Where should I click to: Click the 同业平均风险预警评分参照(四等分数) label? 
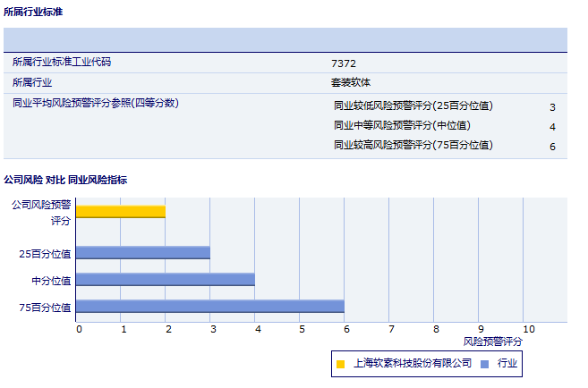coord(96,103)
